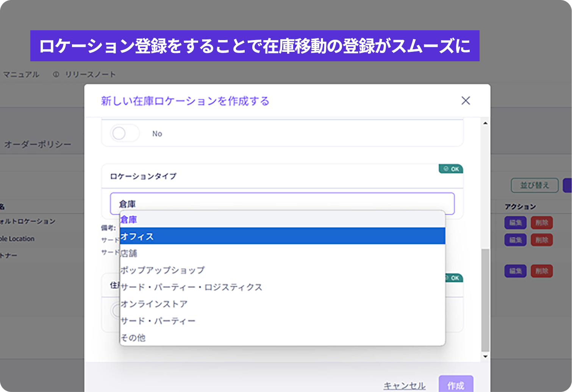The width and height of the screenshot is (572, 392).
Task: Click the dialog scrollbar thumb
Action: click(485, 300)
